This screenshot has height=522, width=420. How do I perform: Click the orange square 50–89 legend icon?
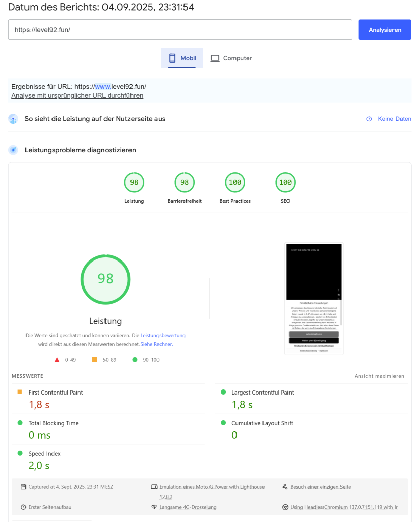coord(94,360)
